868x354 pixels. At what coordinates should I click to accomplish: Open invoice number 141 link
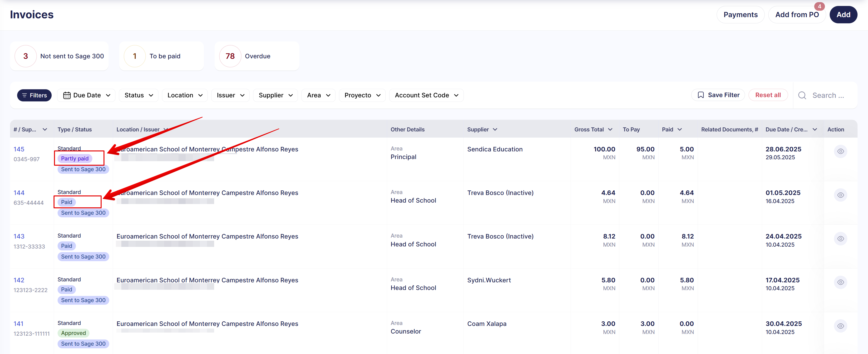19,324
